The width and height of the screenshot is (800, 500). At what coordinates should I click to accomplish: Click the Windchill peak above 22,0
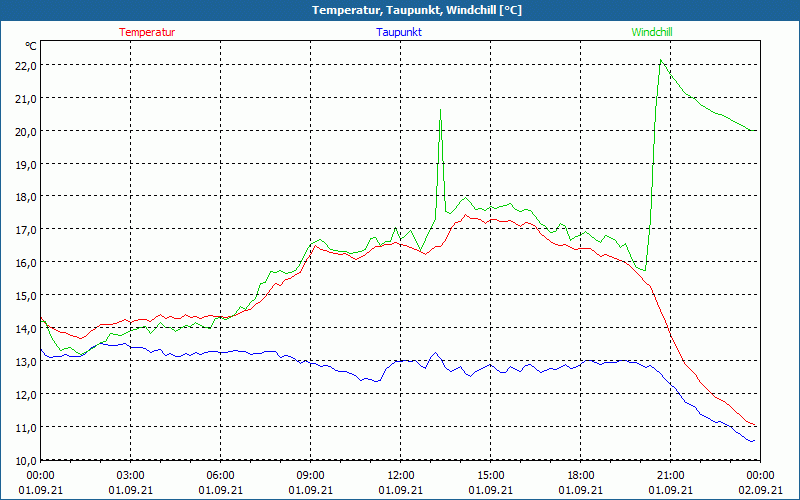[661, 60]
